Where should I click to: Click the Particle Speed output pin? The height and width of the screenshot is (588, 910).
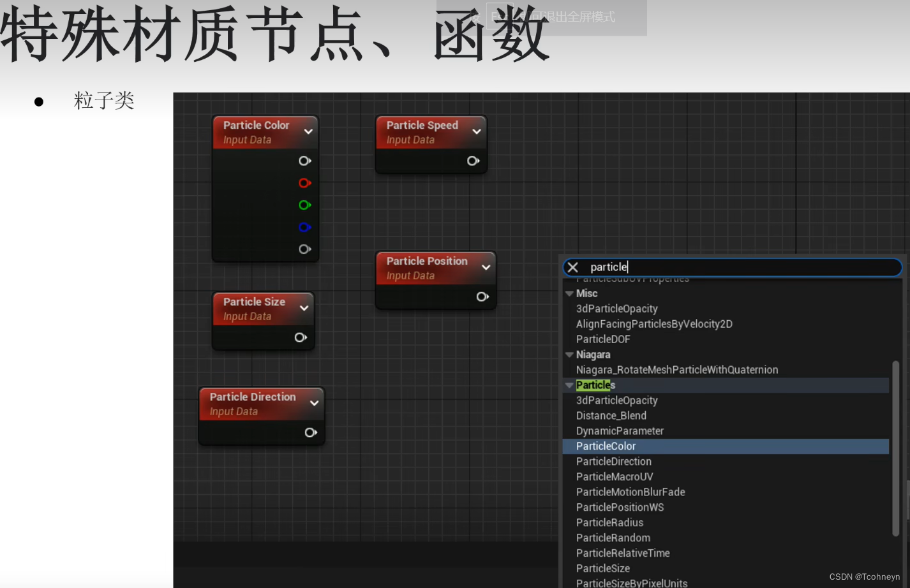pos(473,161)
